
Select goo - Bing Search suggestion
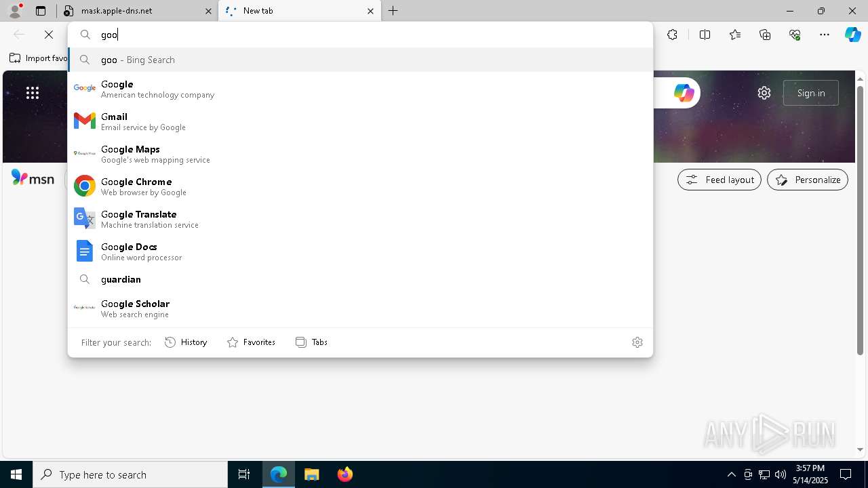point(360,60)
